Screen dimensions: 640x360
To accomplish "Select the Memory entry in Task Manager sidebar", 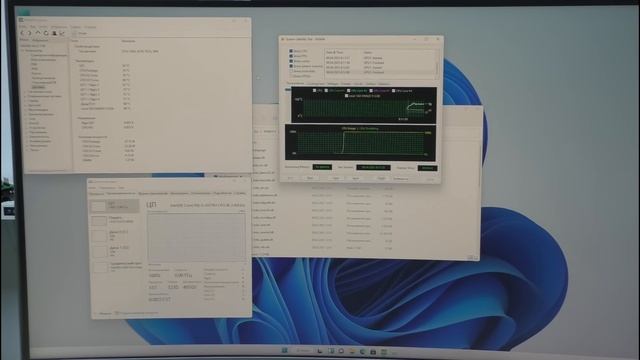I will (x=114, y=220).
